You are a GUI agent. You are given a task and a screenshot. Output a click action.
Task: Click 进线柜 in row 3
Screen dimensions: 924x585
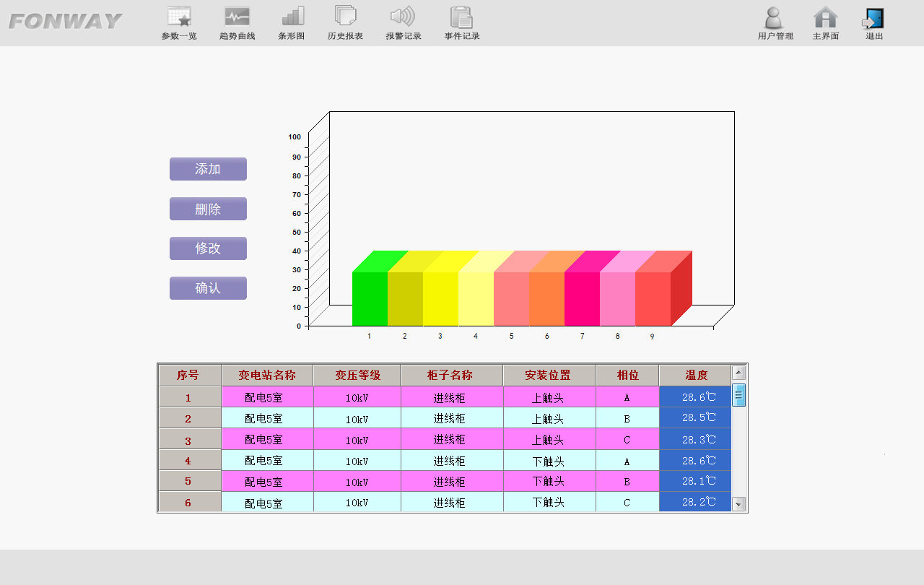(449, 439)
